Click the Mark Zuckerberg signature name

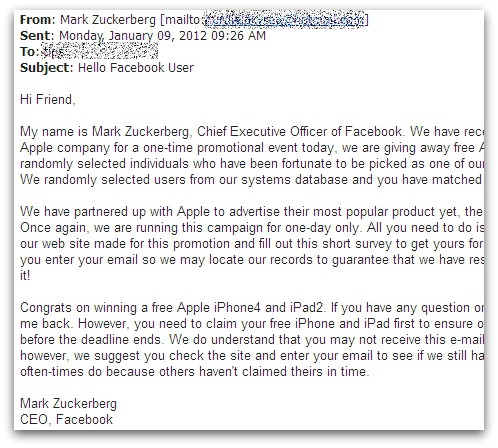point(68,404)
